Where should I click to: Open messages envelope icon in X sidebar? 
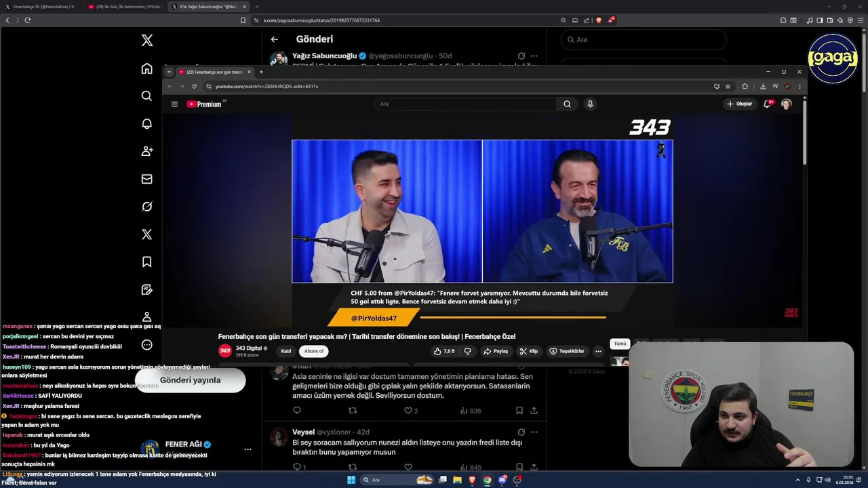coord(146,179)
